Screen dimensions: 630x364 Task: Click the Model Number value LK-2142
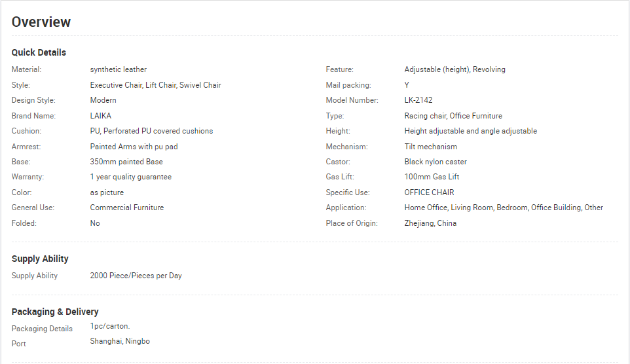pyautogui.click(x=418, y=100)
